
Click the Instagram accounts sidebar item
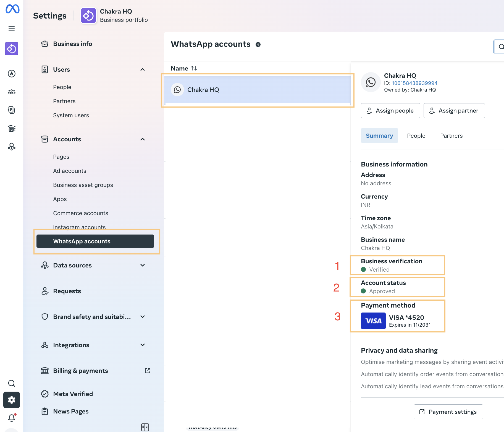click(x=79, y=227)
